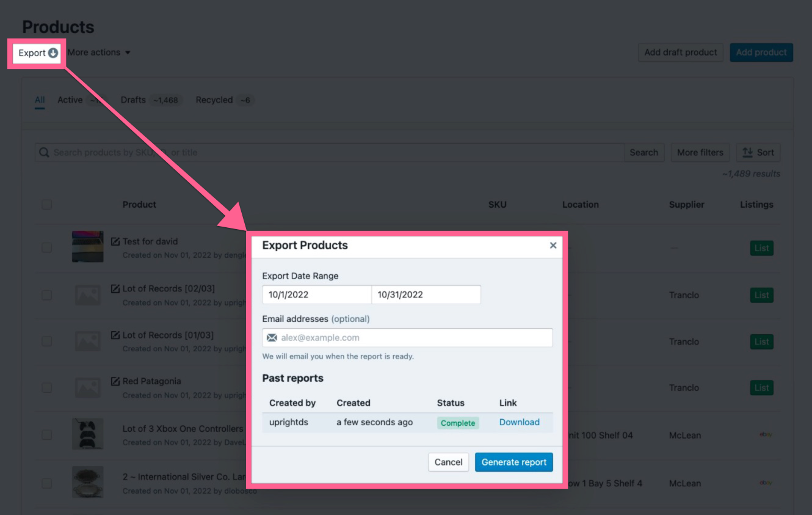Viewport: 812px width, 515px height.
Task: Open More filters
Action: 700,153
